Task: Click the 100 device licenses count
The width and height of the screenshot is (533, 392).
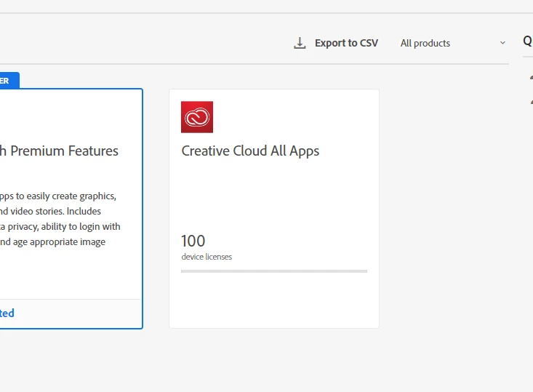Action: point(193,241)
